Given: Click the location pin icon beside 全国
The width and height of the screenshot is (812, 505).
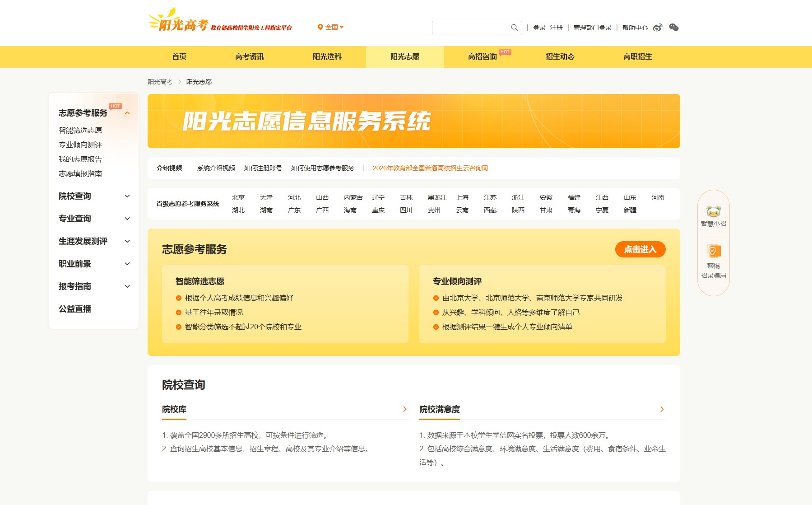Looking at the screenshot, I should pos(320,27).
